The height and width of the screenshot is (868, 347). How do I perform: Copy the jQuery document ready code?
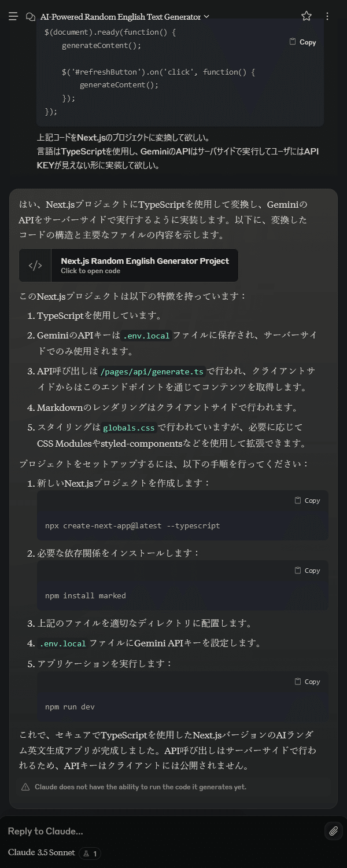pos(302,42)
